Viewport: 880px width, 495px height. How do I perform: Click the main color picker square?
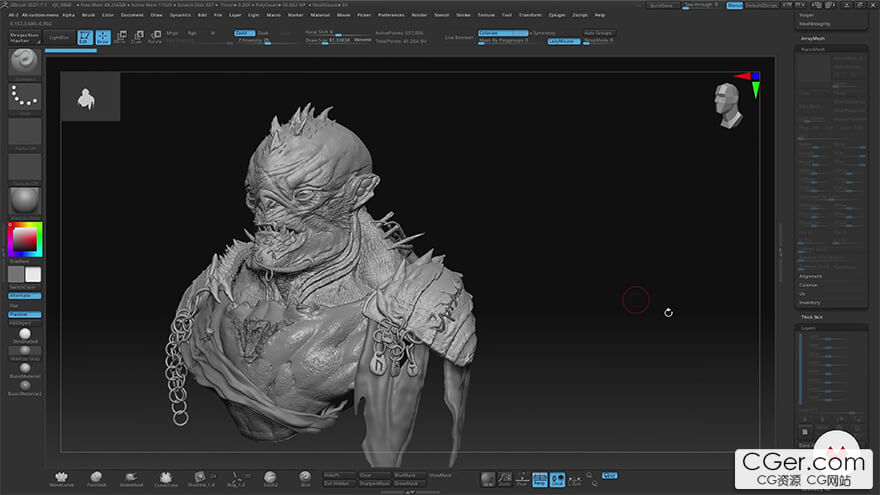point(25,240)
